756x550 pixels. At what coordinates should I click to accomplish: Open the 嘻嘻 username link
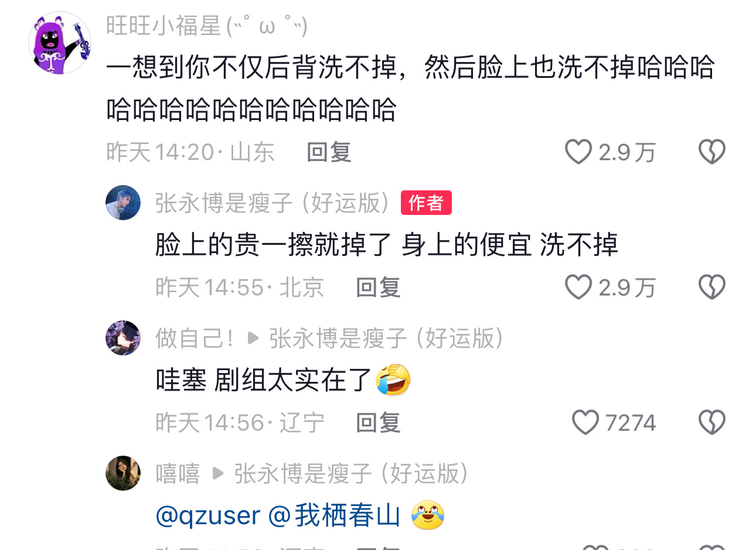pos(178,473)
